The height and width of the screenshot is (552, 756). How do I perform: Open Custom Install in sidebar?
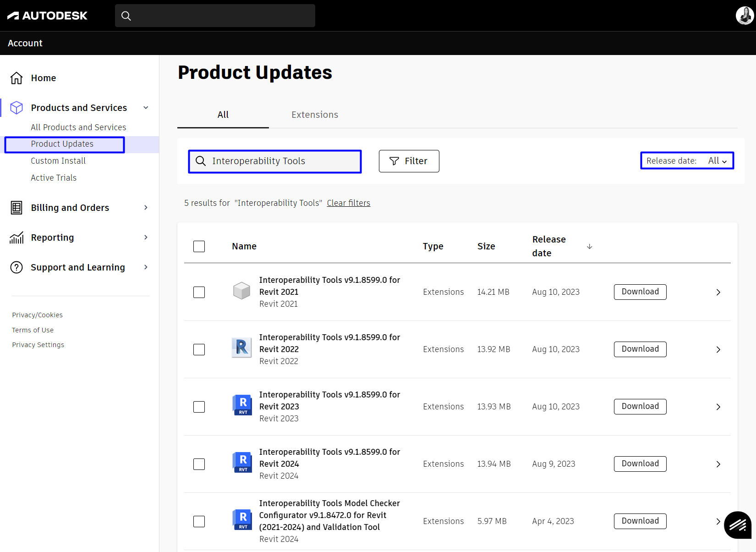click(x=58, y=161)
